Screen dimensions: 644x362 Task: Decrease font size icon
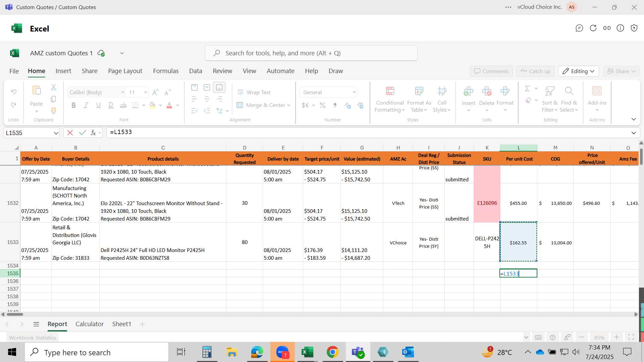168,92
